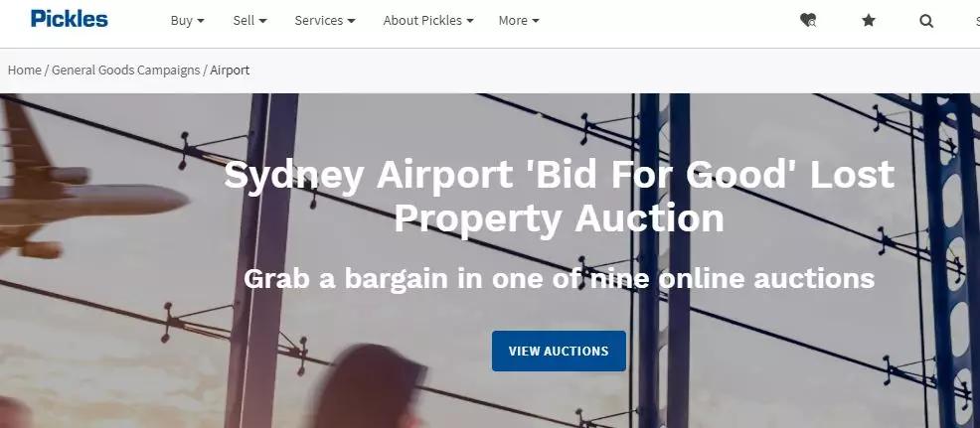Click the magnifying glass search icon
980x428 pixels.
tap(926, 21)
